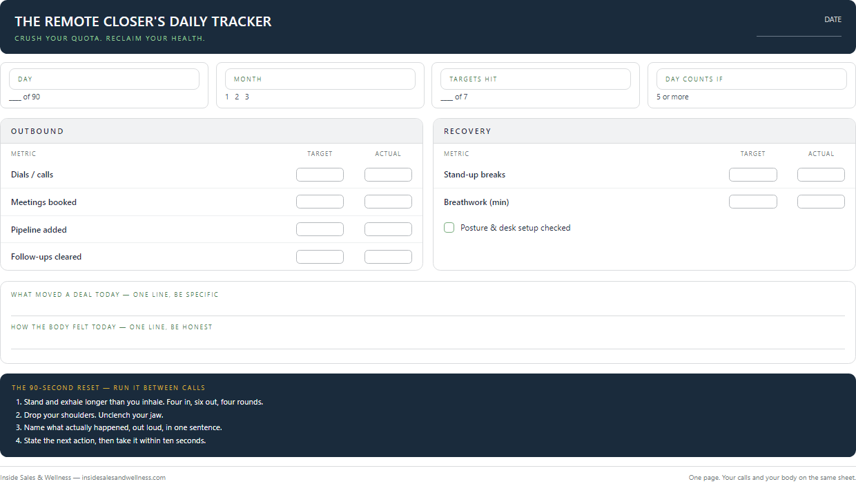
Task: Click the Pipeline added label
Action: [39, 229]
